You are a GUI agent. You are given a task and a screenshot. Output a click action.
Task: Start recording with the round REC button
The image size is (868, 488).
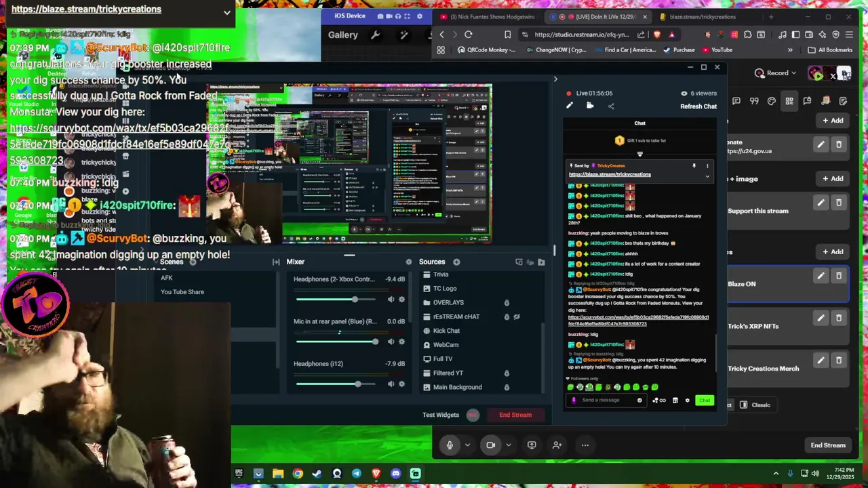pyautogui.click(x=473, y=415)
